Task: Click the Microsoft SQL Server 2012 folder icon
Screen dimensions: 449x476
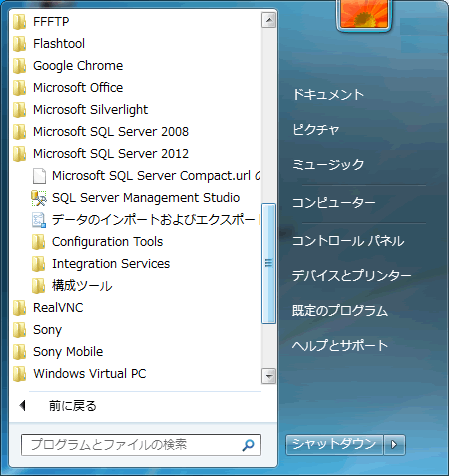Action: click(19, 154)
